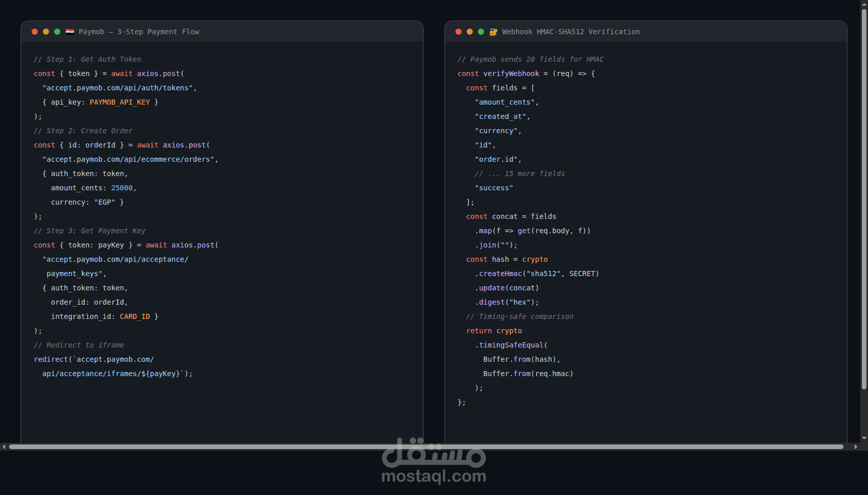Click the redirect( call line
The image size is (868, 495).
click(94, 359)
